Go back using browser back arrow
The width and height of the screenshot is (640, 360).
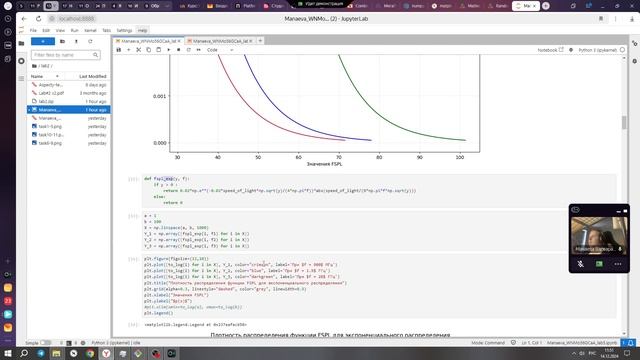24,19
